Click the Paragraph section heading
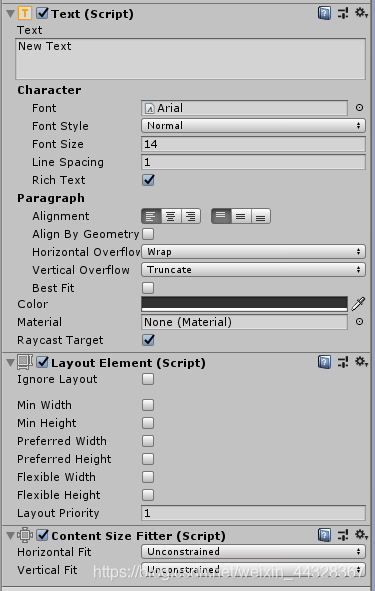This screenshot has height=591, width=375. click(x=51, y=198)
